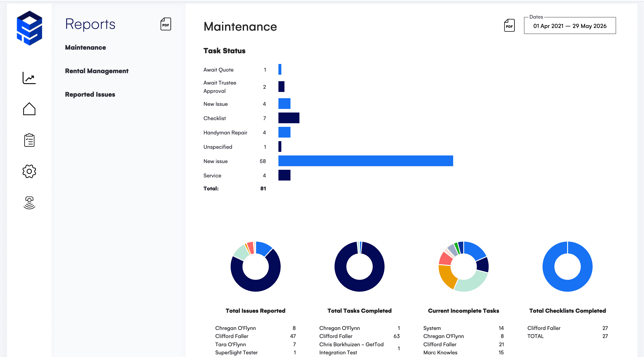Click the Current Incomplete Tasks donut chart
Image resolution: width=644 pixels, height=357 pixels.
tap(463, 266)
